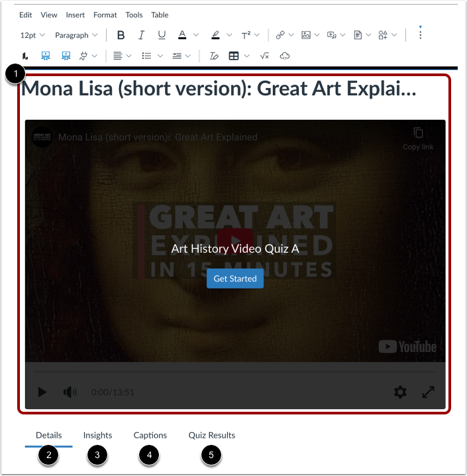Open the Insert menu

coord(76,15)
